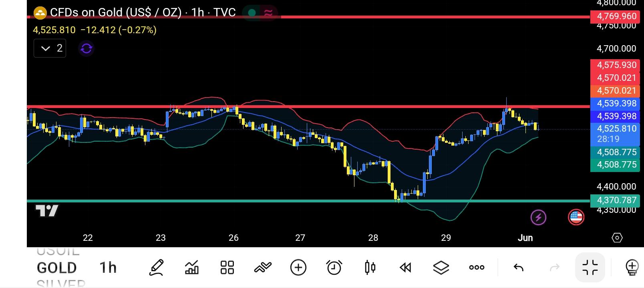Open CFDs on Gold symbol title
Viewport: 644px width, 288px height.
pyautogui.click(x=143, y=13)
